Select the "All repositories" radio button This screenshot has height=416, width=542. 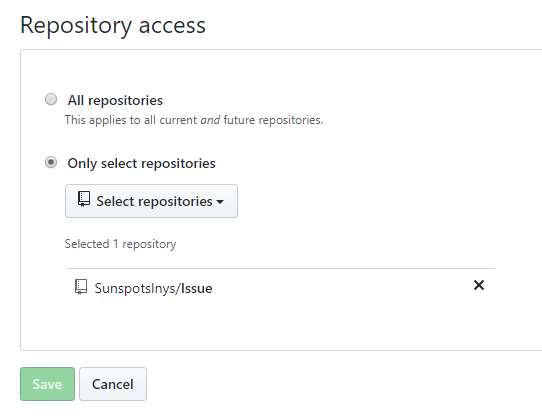pyautogui.click(x=51, y=99)
